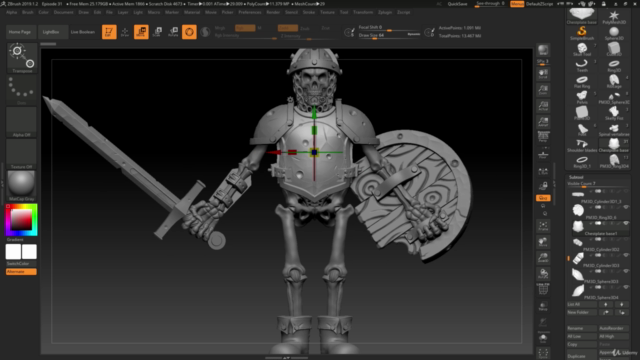Click the Scroll canvas button
The width and height of the screenshot is (640, 360).
(x=543, y=73)
